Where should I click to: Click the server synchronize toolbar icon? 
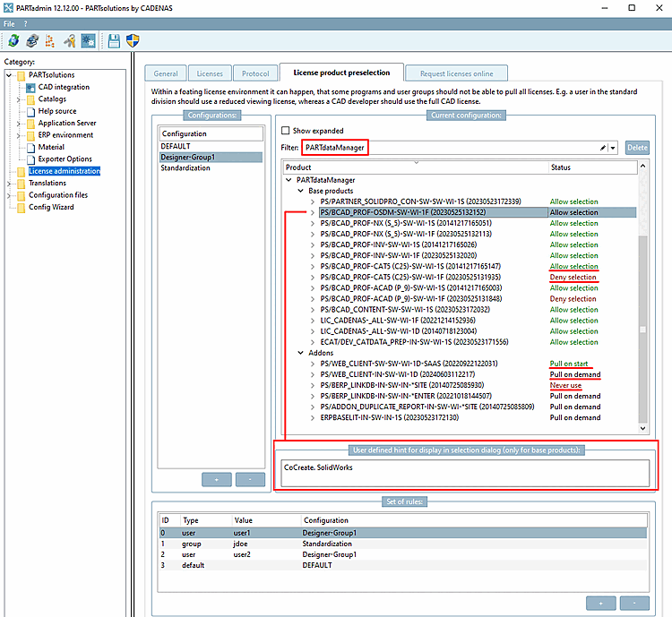(x=32, y=40)
